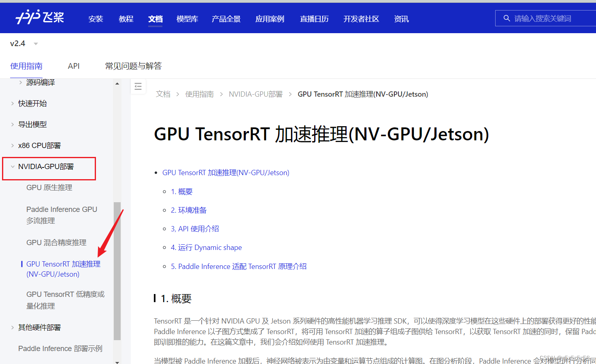Click TOC link GPU TensorRT 加速推理(NV-GPU/Jetson)
Image resolution: width=596 pixels, height=364 pixels.
click(226, 173)
